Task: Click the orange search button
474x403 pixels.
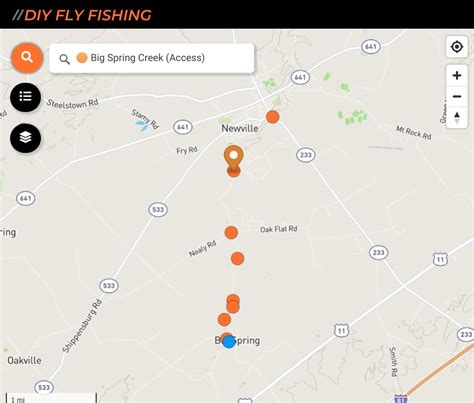Action: point(27,58)
